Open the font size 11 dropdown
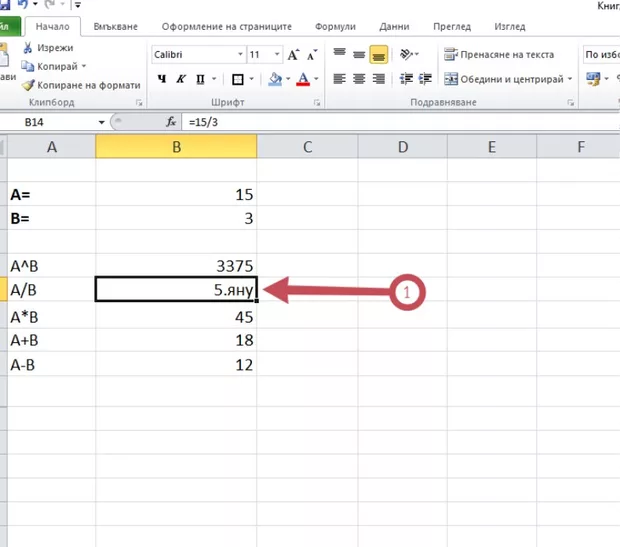 277,54
